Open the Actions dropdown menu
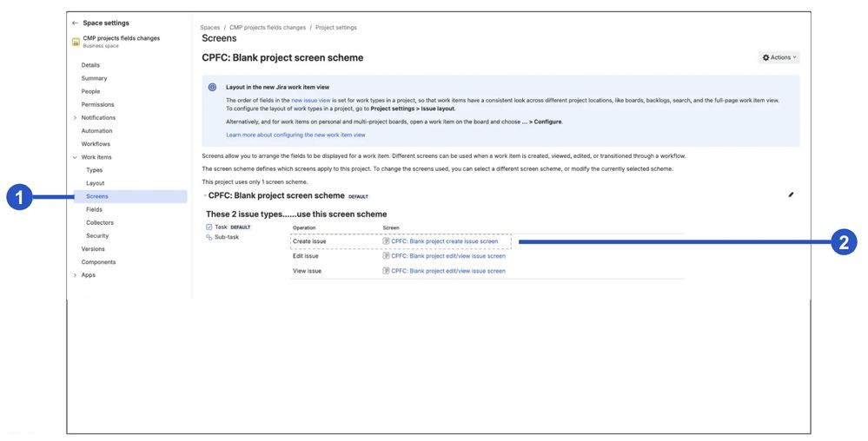The width and height of the screenshot is (868, 441). (x=779, y=57)
